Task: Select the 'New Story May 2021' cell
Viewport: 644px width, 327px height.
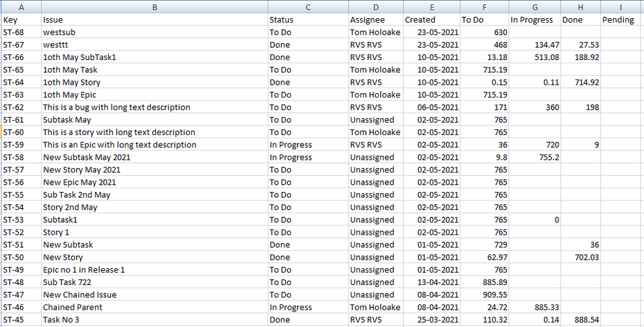Action: (154, 169)
